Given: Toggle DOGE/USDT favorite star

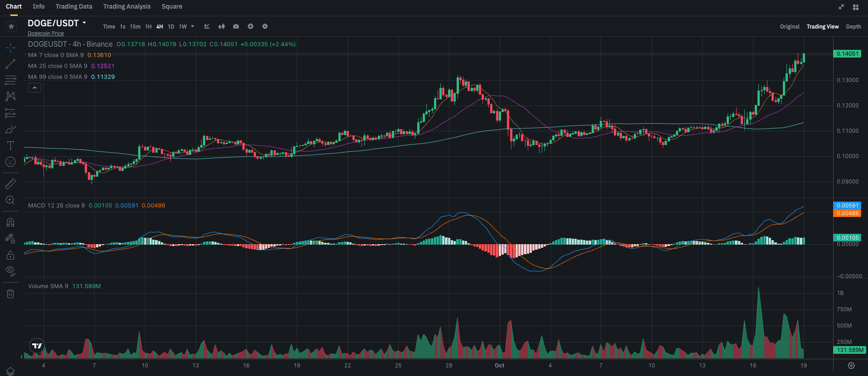Looking at the screenshot, I should click(x=11, y=27).
